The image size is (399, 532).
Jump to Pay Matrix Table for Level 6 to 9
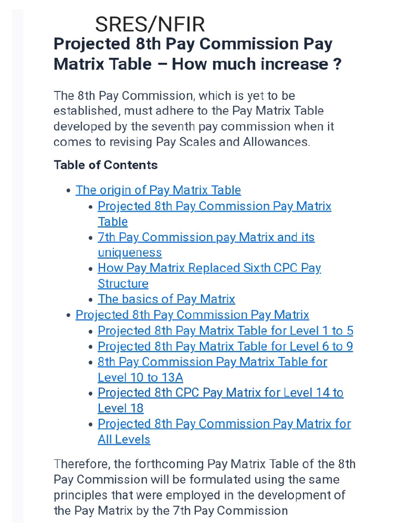225,347
